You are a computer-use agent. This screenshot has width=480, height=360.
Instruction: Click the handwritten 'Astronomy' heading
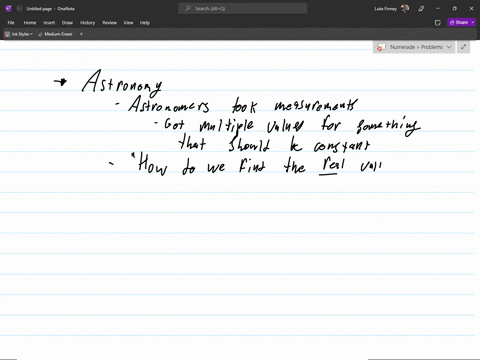click(122, 83)
